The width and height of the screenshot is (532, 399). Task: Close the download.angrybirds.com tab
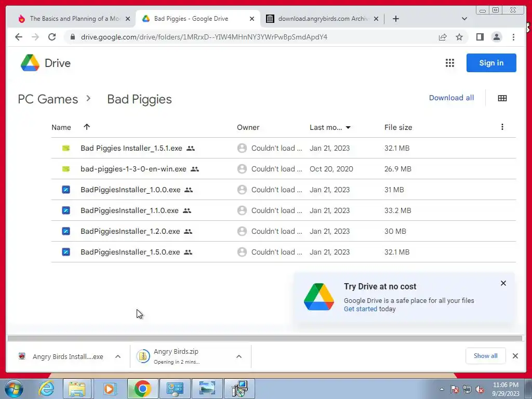tap(376, 19)
